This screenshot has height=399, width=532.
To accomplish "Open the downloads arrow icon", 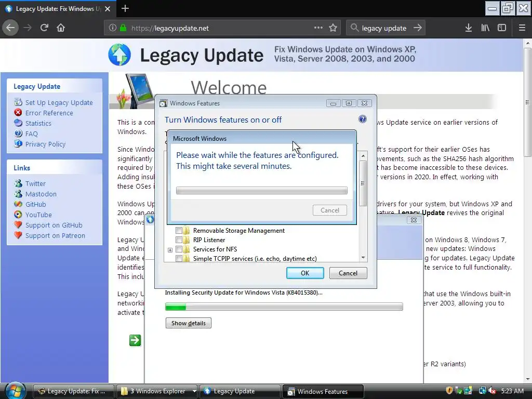I will click(x=469, y=28).
